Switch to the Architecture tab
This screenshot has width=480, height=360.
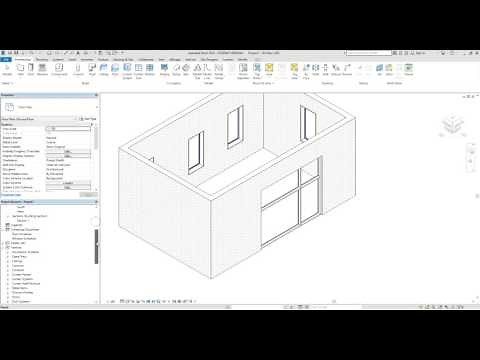point(23,59)
